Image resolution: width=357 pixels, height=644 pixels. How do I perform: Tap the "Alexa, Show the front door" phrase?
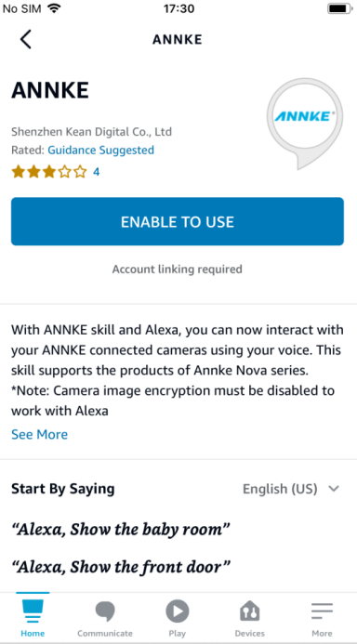click(x=121, y=567)
